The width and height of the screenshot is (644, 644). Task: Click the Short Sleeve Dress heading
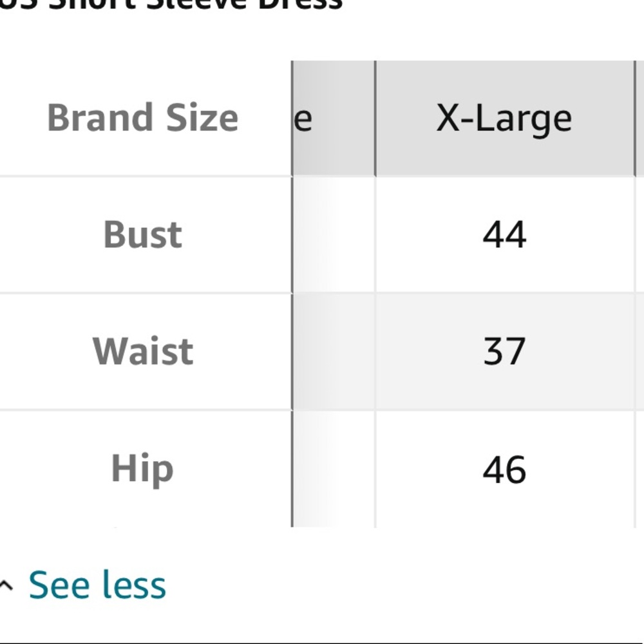click(x=171, y=5)
